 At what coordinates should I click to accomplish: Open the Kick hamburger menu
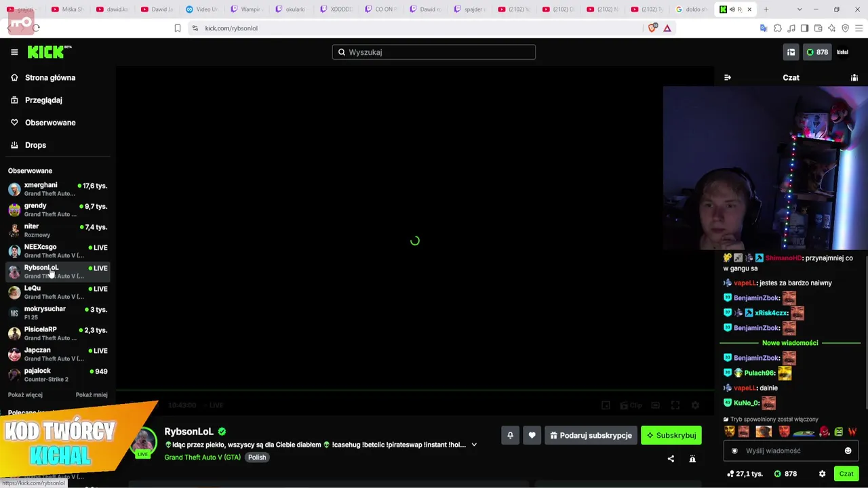(x=14, y=52)
